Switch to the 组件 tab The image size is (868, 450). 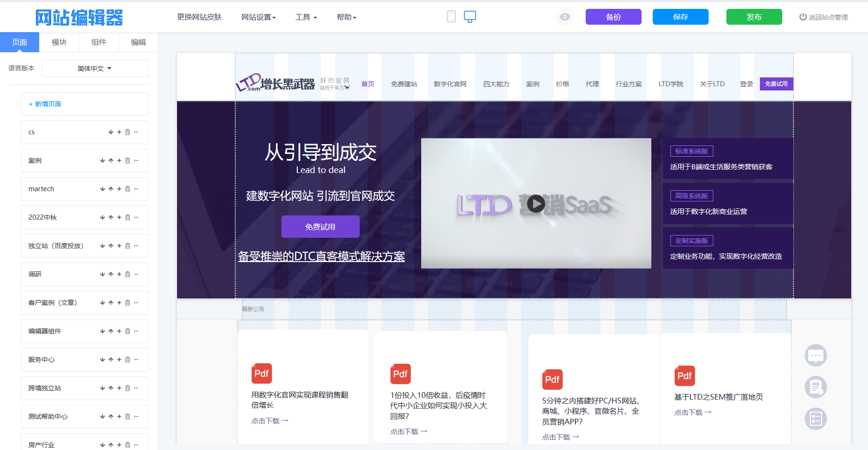pos(98,42)
